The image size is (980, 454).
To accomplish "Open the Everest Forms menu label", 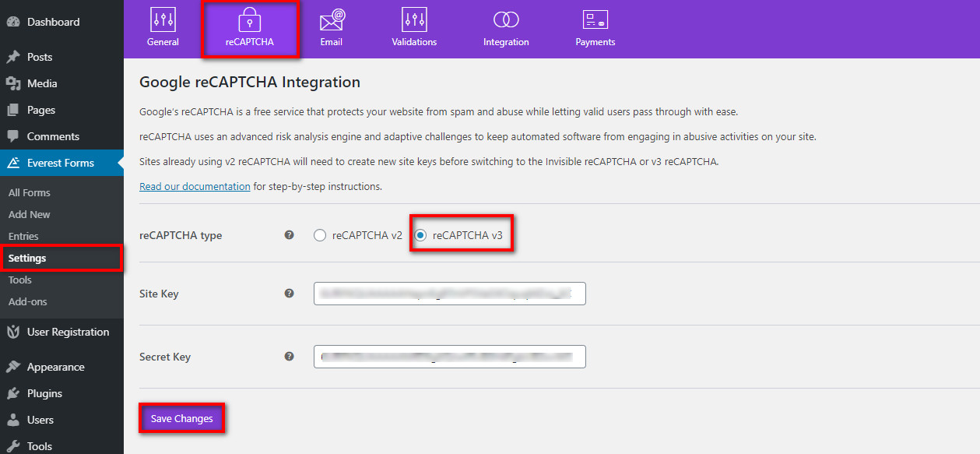I will tap(61, 163).
